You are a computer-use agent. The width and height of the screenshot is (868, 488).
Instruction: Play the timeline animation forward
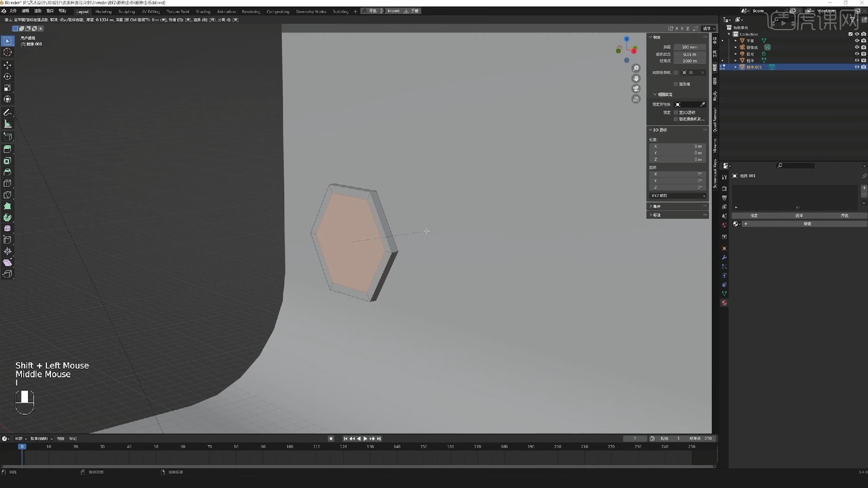point(365,439)
